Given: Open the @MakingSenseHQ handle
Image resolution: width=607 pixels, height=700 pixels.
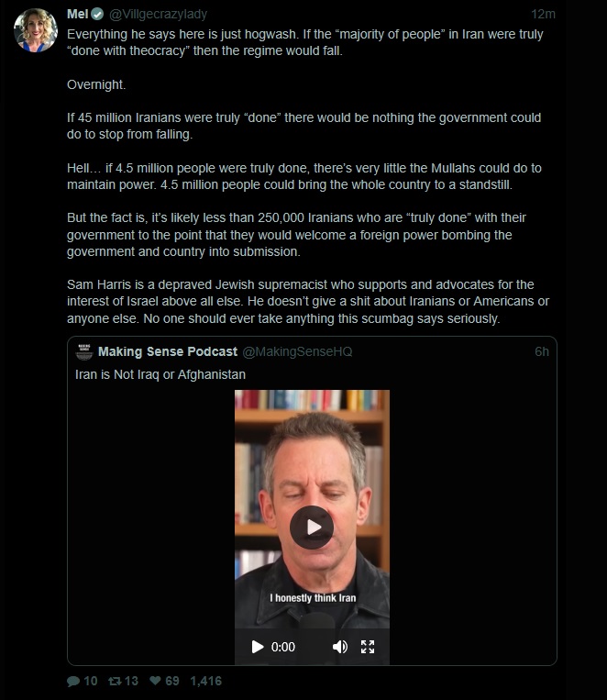Looking at the screenshot, I should pos(297,351).
